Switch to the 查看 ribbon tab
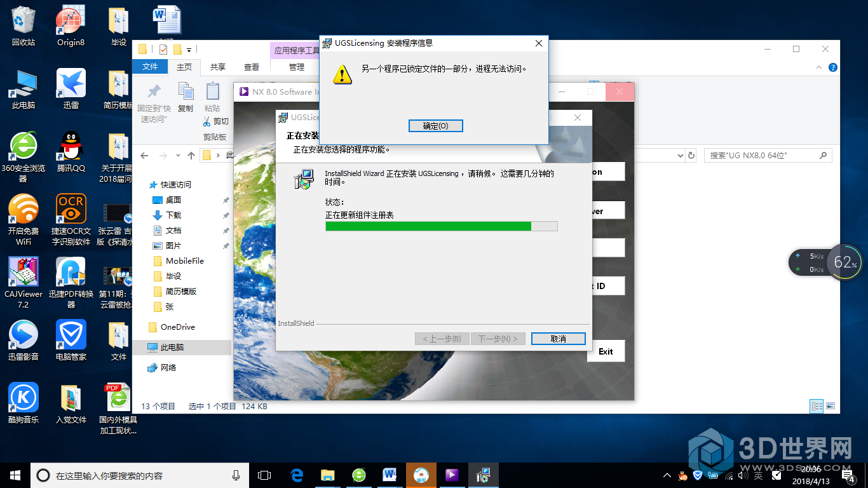Screen dimensions: 868x488 coord(252,67)
